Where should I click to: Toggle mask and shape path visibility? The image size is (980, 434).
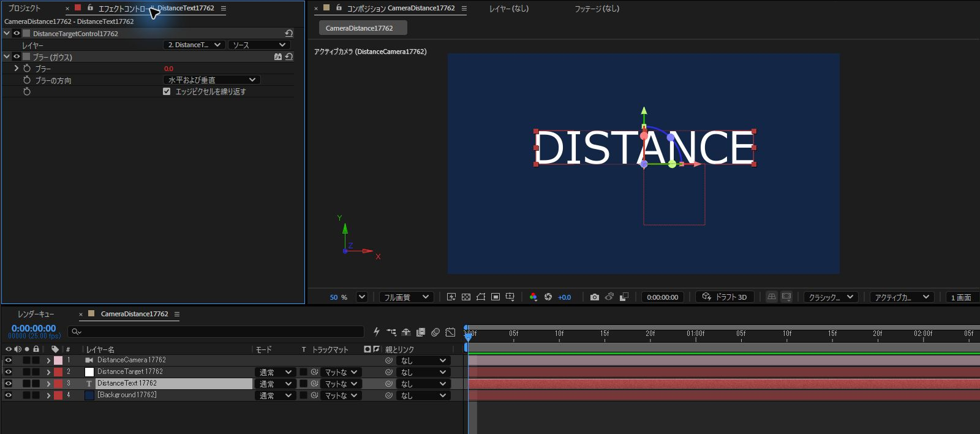481,297
